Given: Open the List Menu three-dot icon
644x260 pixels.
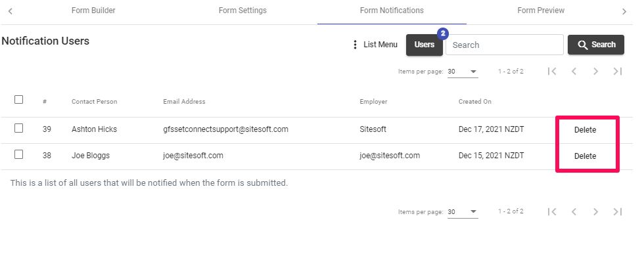Looking at the screenshot, I should tap(356, 45).
